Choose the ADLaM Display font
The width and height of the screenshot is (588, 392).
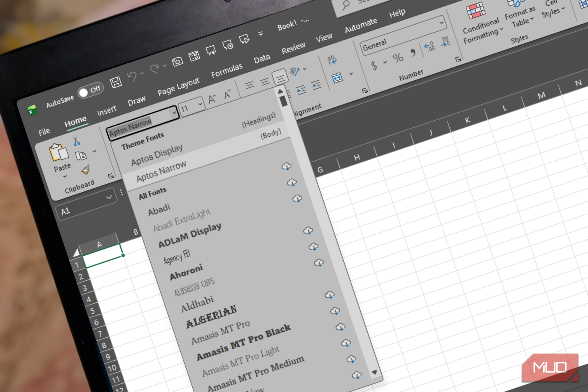190,235
